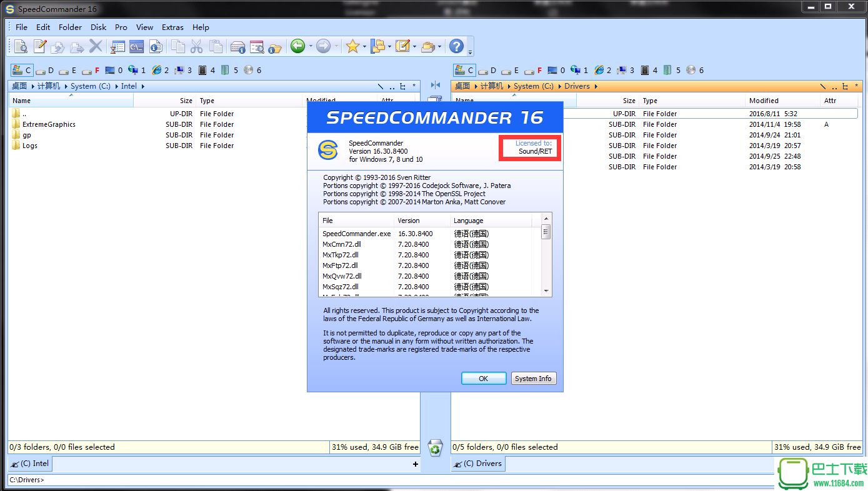Click the file properties info icon

click(156, 46)
